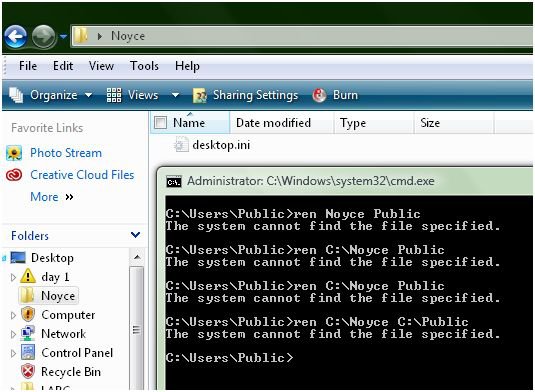The image size is (535, 392).
Task: Open the Help menu
Action: coord(187,66)
